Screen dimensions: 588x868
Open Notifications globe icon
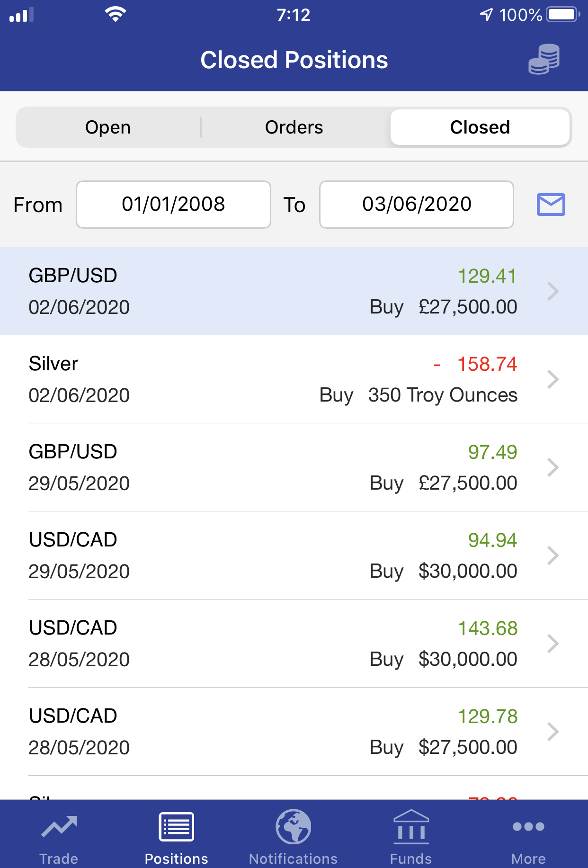293,827
